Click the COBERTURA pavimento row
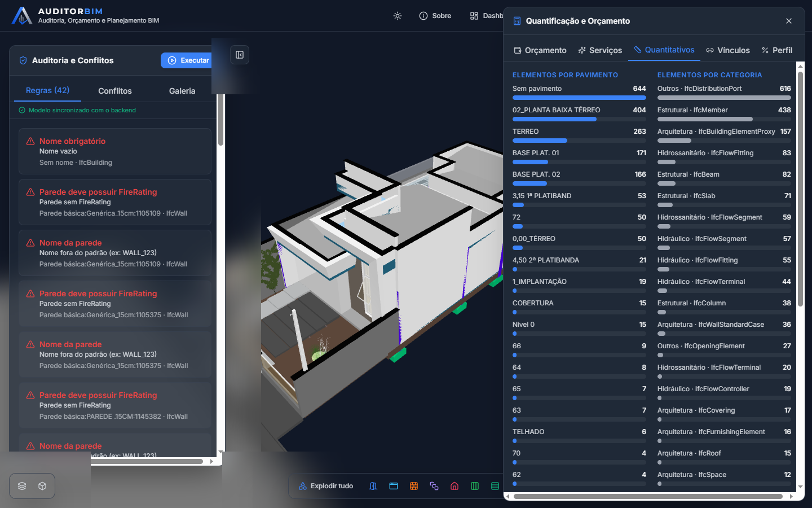 coord(579,306)
